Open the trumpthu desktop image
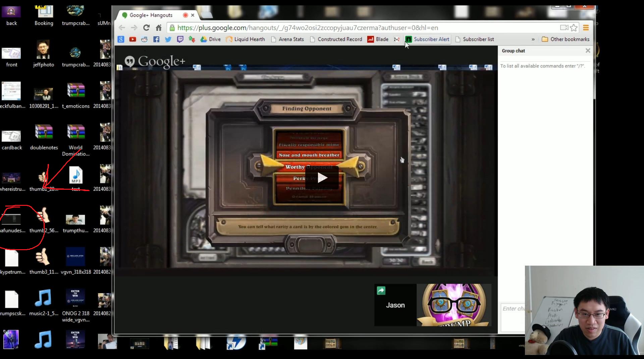 pyautogui.click(x=75, y=223)
